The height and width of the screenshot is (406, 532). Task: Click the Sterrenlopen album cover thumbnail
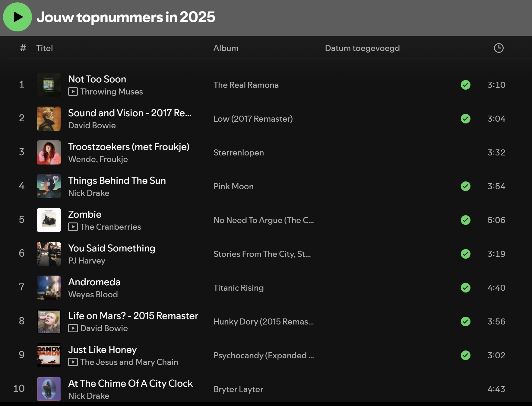click(49, 152)
